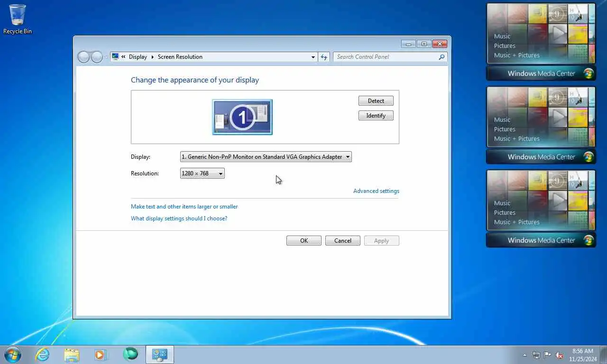Click Music in top Media Center gadget
The width and height of the screenshot is (607, 364).
502,36
